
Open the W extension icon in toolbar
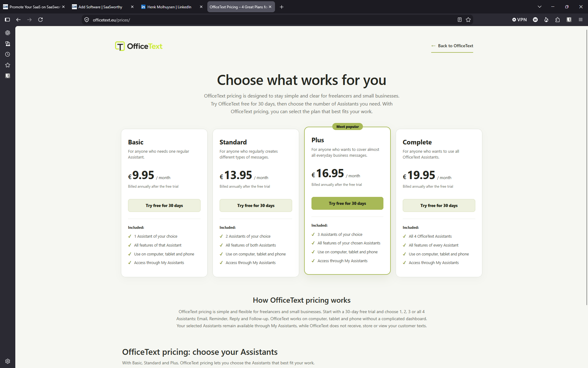[535, 20]
